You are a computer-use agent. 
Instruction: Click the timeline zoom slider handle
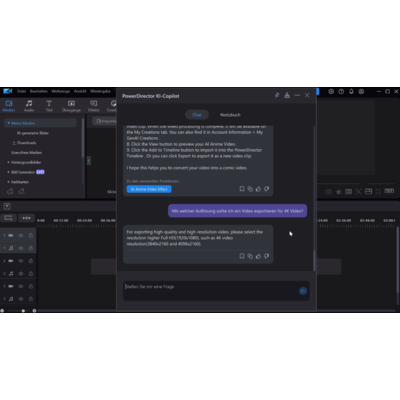[23, 311]
